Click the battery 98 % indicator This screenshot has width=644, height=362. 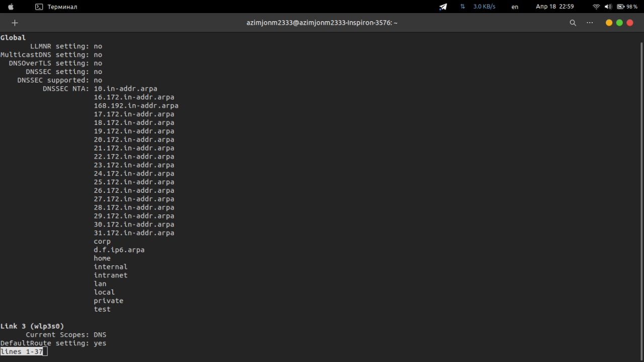(x=627, y=7)
